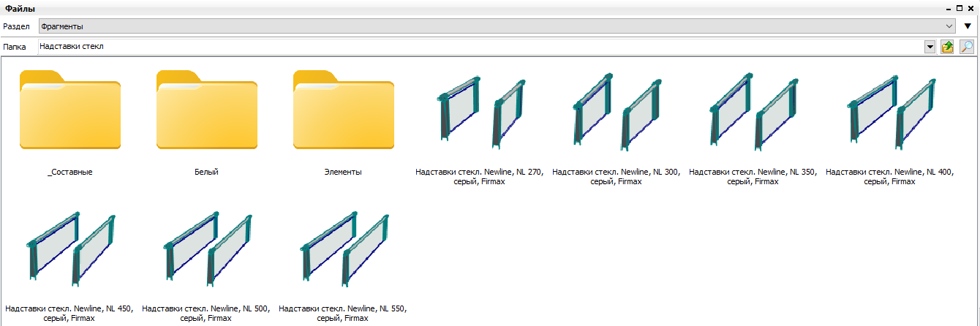The image size is (980, 326).
Task: Click label 'Надставки стекл. Newline, NL 270'
Action: pos(480,177)
